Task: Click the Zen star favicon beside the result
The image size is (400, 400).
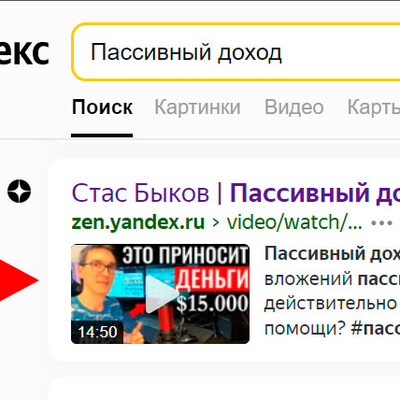Action: (19, 191)
